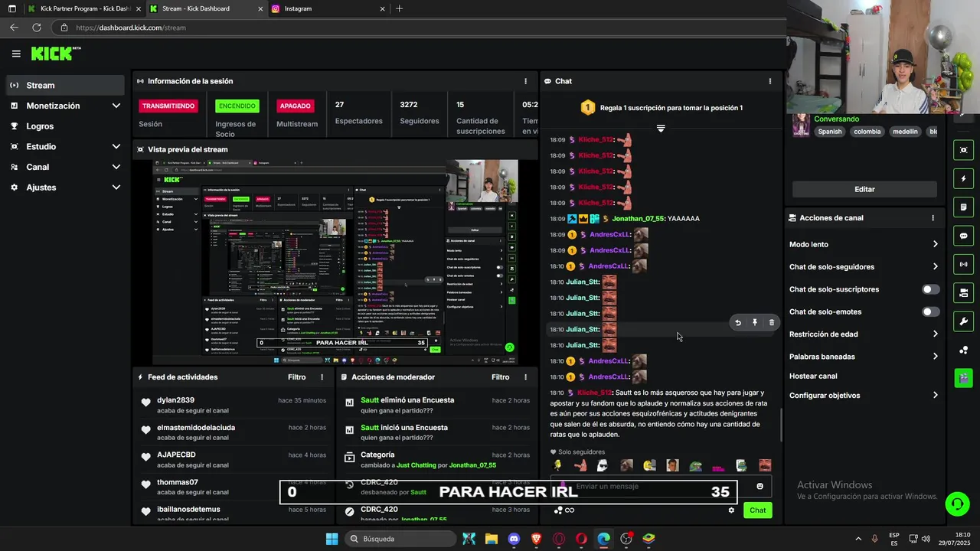Open the Acciones de moderador filter
The image size is (980, 551).
pos(500,377)
